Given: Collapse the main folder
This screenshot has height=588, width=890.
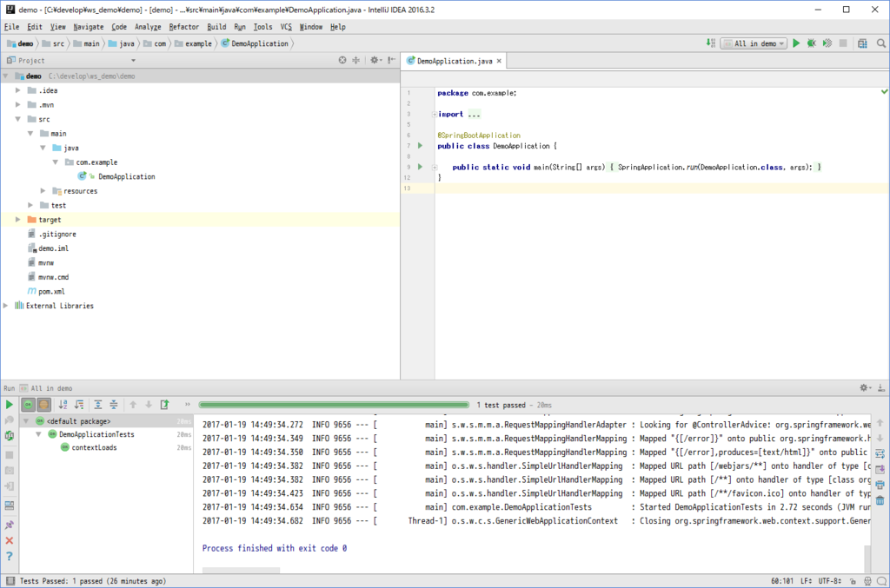Looking at the screenshot, I should click(x=30, y=133).
